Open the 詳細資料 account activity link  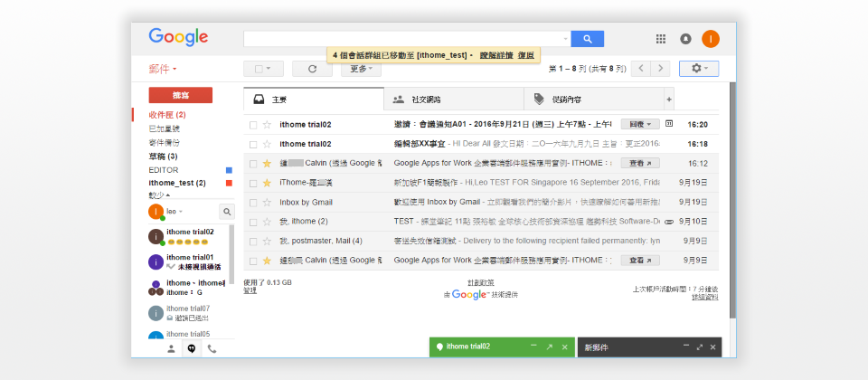704,298
